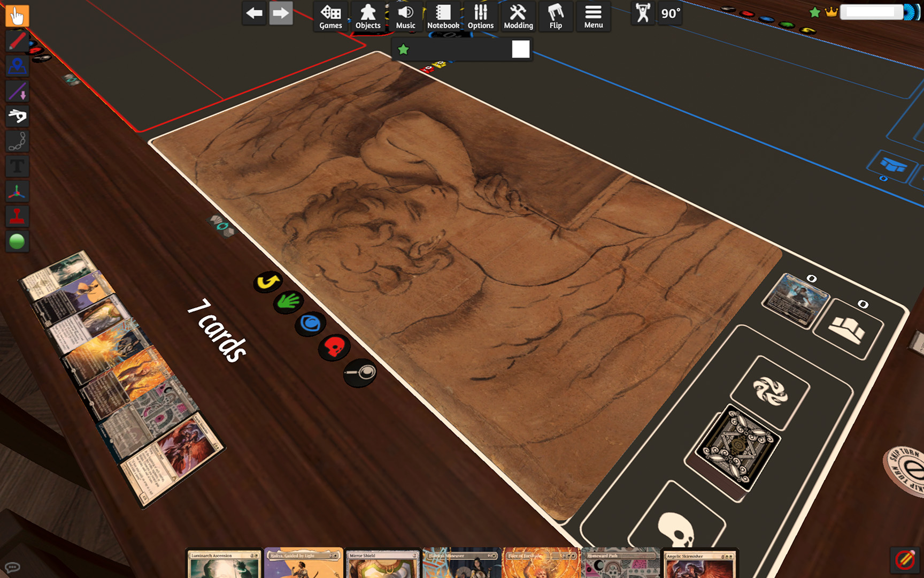The image size is (924, 578).
Task: Click the blue swirl token
Action: (x=311, y=324)
